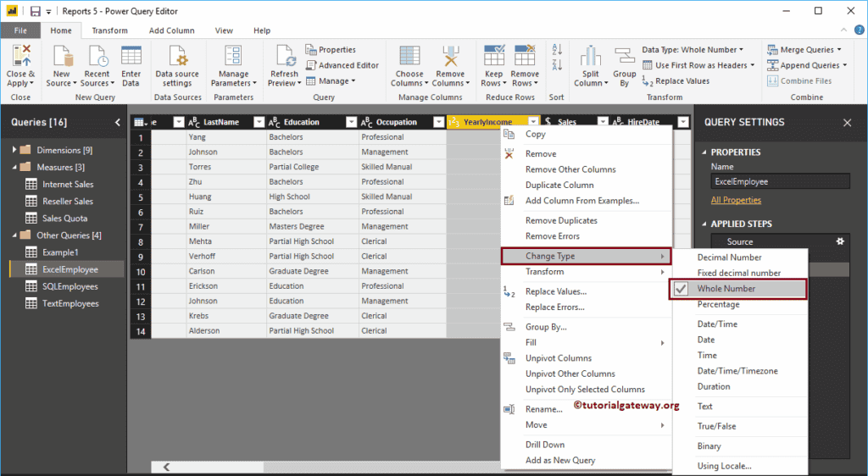Click the Merge Queries icon
Image resolution: width=868 pixels, height=476 pixels.
(x=773, y=50)
